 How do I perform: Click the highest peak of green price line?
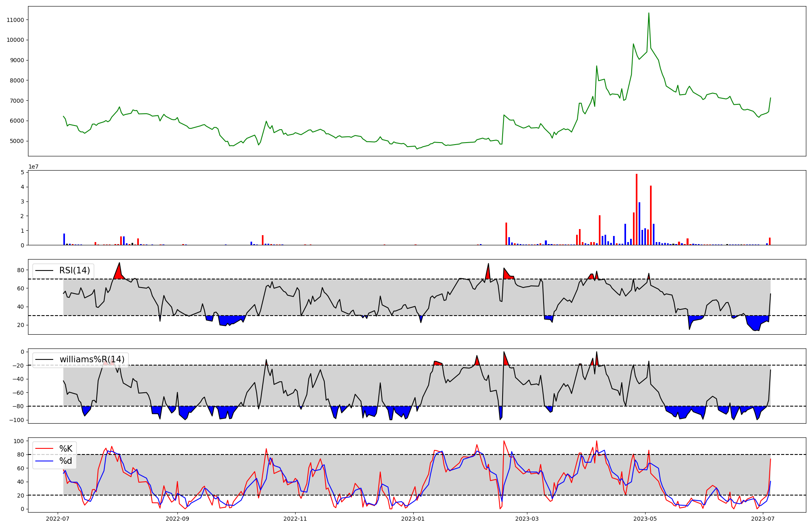click(648, 13)
